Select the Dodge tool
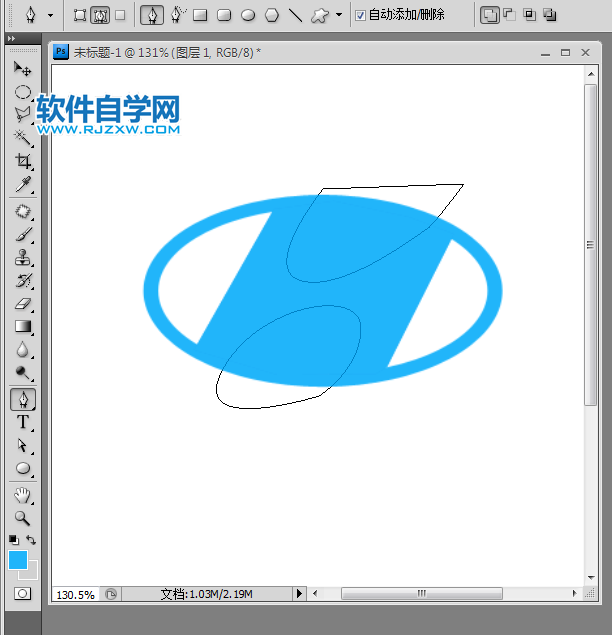This screenshot has height=635, width=612. 23,373
